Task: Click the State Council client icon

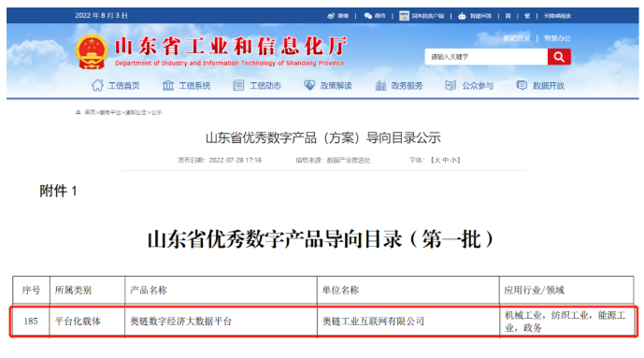Action: point(404,16)
